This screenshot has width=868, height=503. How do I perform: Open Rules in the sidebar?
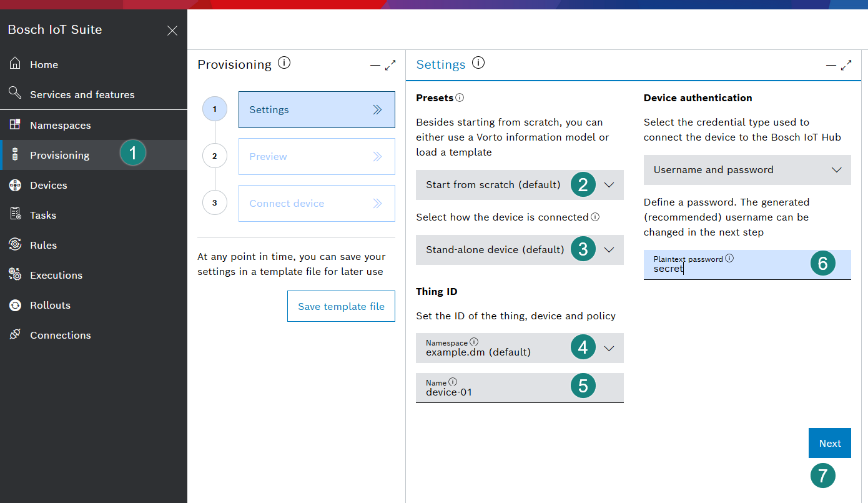pos(94,245)
